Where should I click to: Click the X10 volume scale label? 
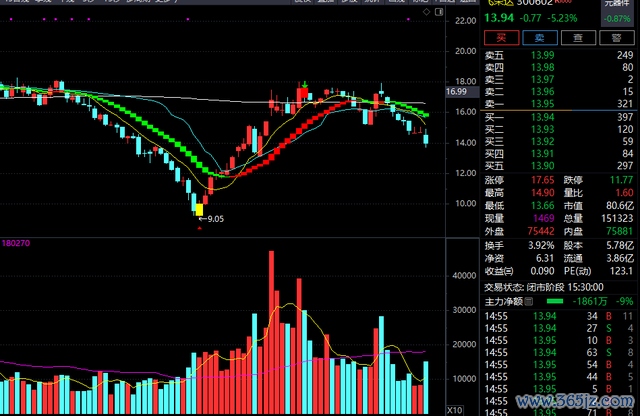pos(454,409)
